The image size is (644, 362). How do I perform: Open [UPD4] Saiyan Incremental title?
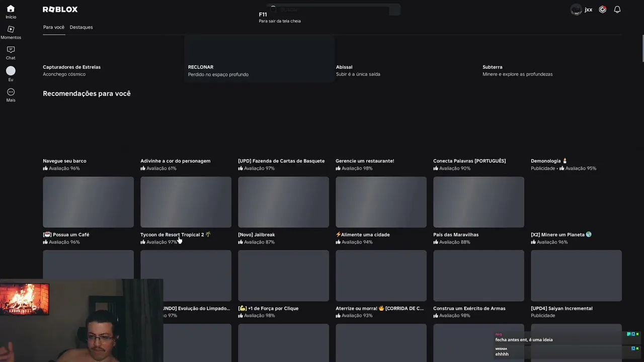[x=561, y=309]
